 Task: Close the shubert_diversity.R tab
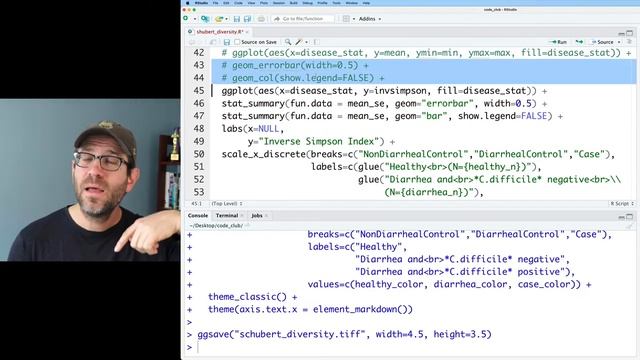pos(247,32)
